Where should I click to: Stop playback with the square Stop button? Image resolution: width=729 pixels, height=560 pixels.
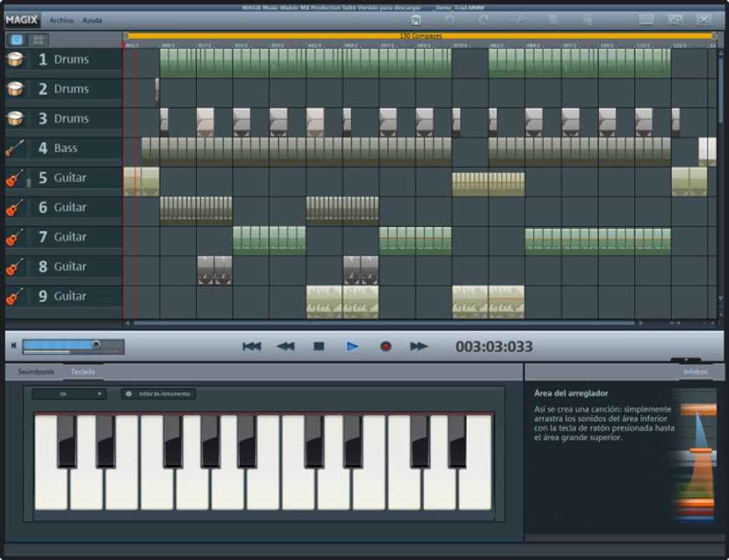[x=319, y=346]
